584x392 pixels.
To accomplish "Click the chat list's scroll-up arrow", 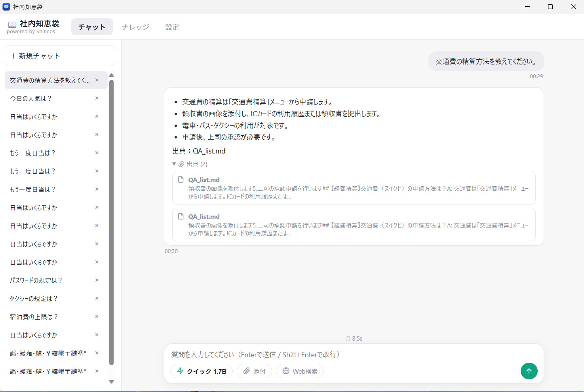I will 112,75.
